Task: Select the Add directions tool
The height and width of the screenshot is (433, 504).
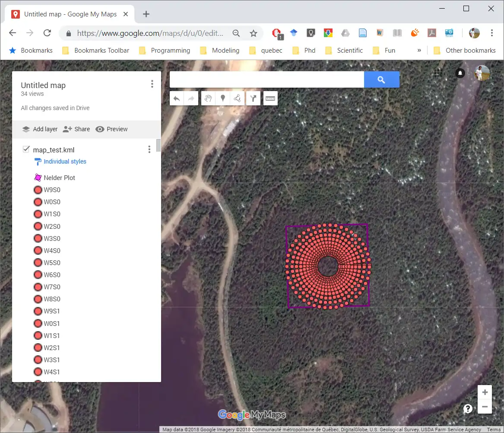Action: click(253, 98)
